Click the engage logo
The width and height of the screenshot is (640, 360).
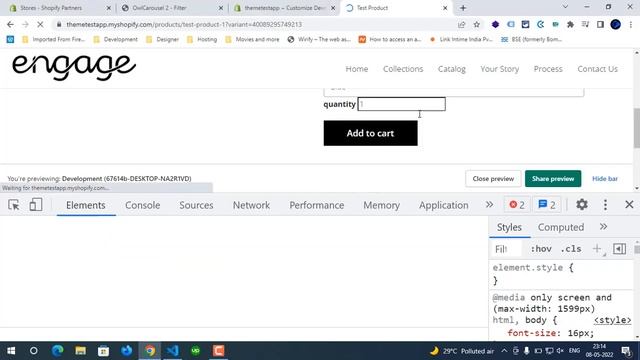(74, 67)
